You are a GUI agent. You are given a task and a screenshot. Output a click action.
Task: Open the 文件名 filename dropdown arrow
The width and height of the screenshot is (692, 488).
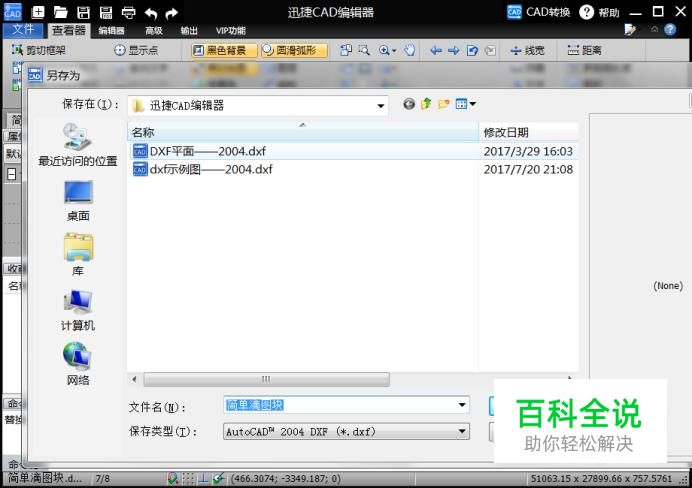coord(462,405)
